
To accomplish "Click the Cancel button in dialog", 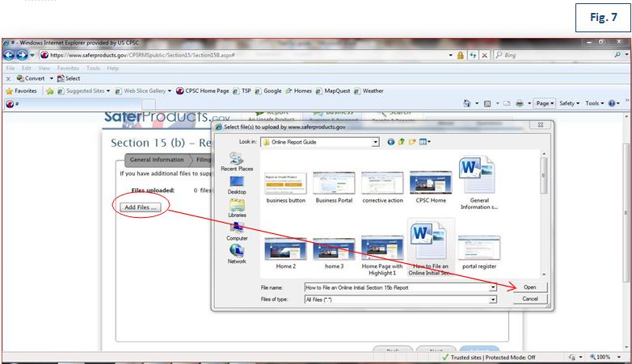I will (530, 299).
